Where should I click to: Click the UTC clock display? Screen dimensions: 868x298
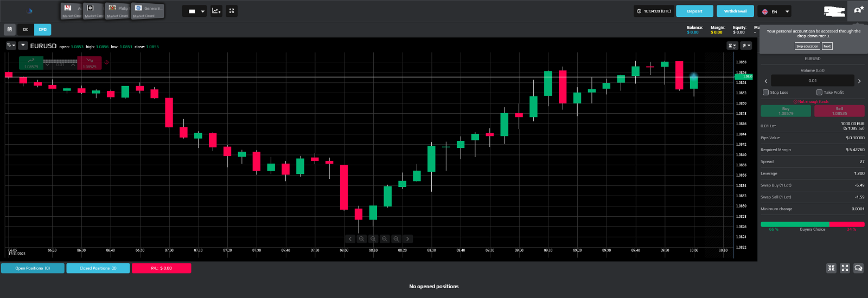click(x=654, y=11)
